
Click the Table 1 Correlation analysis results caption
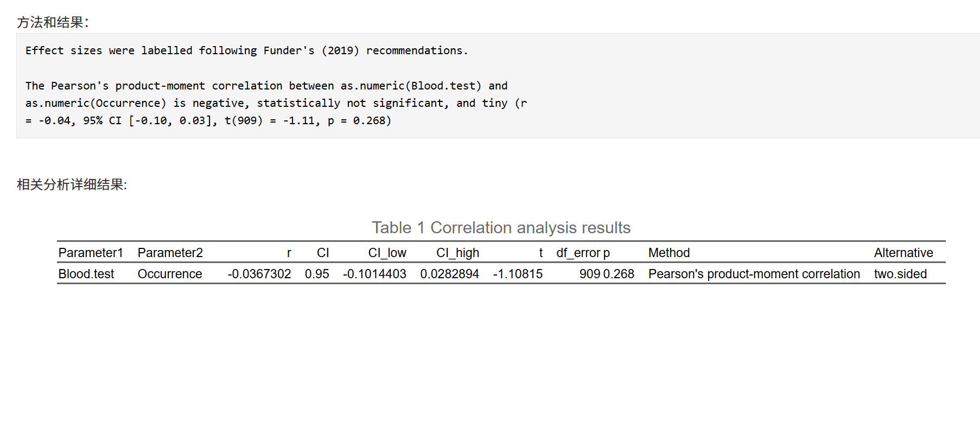pyautogui.click(x=501, y=227)
